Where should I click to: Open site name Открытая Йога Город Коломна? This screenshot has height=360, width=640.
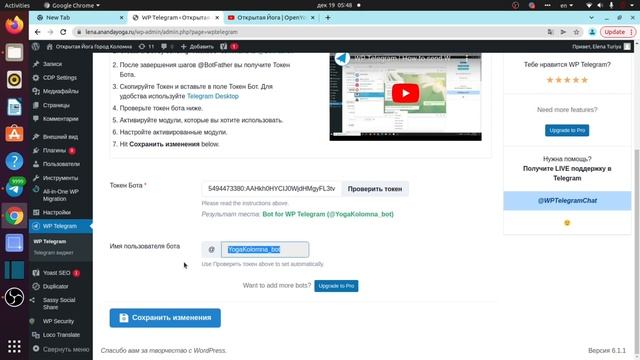click(89, 47)
